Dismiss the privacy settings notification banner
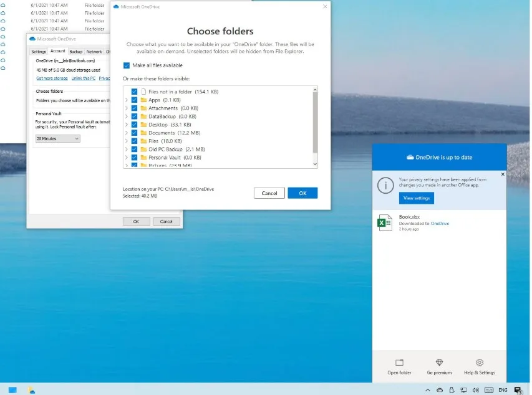 point(503,174)
